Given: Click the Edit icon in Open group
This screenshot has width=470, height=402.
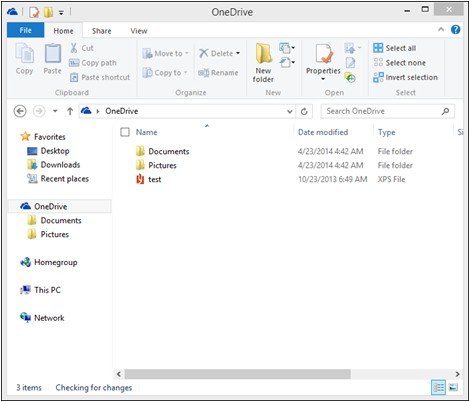Looking at the screenshot, I should pyautogui.click(x=350, y=63).
